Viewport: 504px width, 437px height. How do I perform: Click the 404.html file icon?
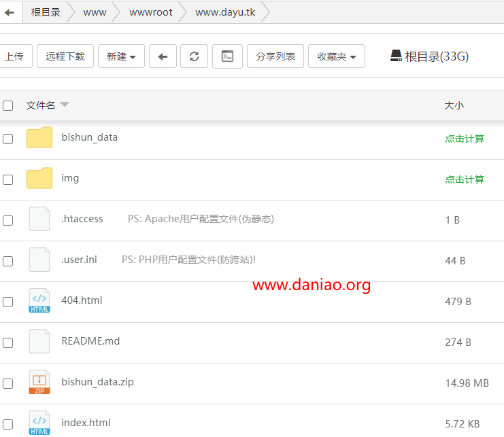(x=39, y=300)
